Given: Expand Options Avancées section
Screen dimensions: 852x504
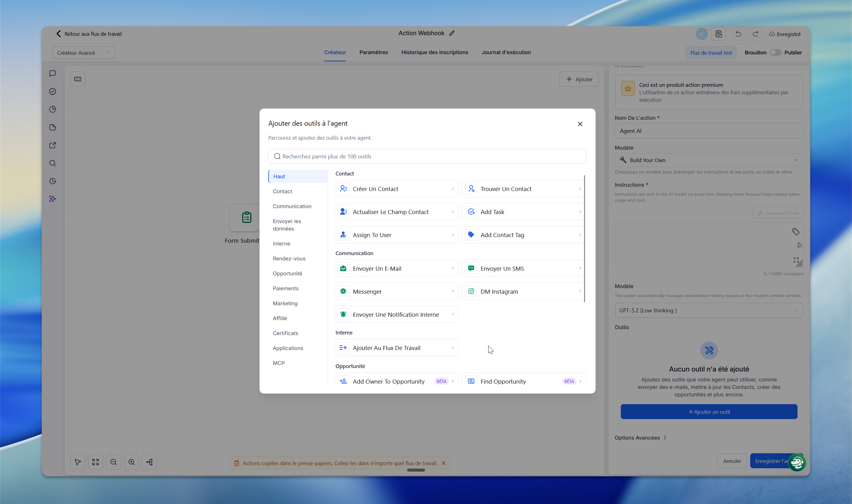Looking at the screenshot, I should point(641,438).
